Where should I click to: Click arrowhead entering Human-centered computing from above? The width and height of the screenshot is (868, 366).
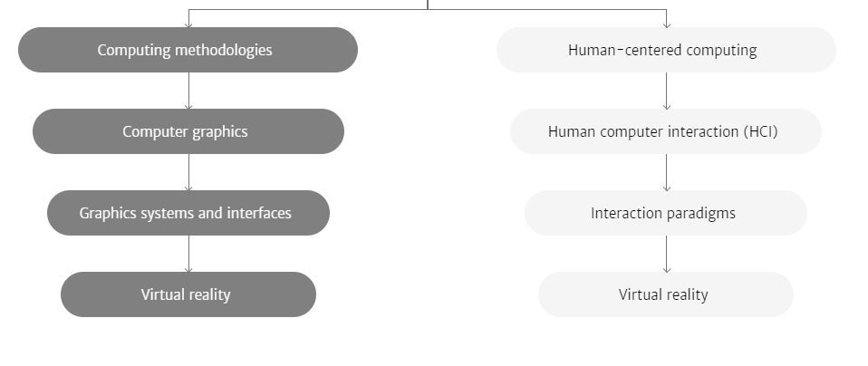[x=667, y=24]
